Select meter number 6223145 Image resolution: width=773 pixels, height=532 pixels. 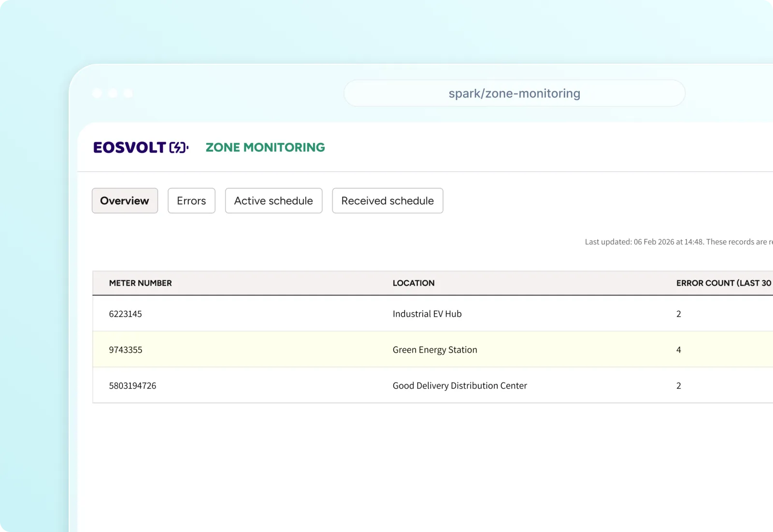pos(126,314)
